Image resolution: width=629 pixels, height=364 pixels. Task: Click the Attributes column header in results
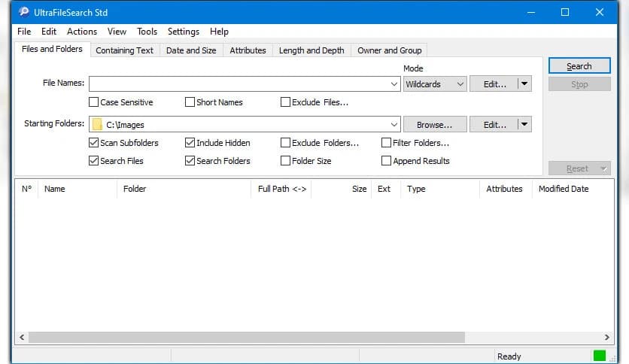tap(506, 189)
